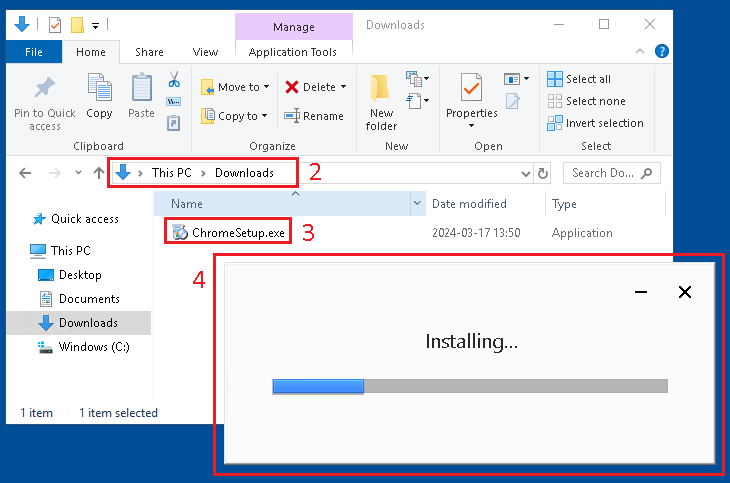Expand the Delete options dropdown arrow

(x=344, y=87)
